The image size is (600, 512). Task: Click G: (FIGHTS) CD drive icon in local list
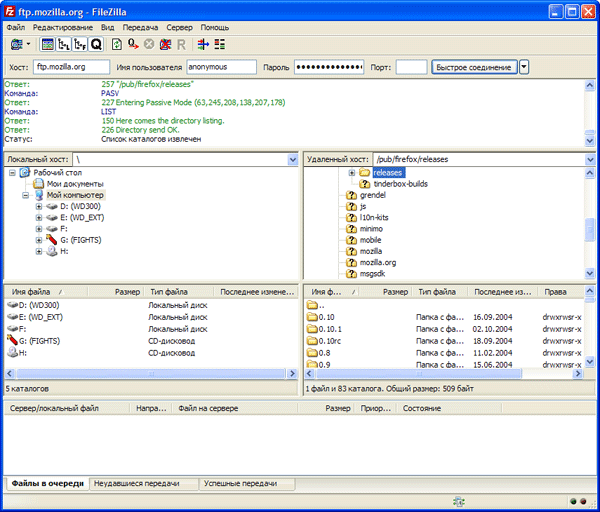coord(13,340)
